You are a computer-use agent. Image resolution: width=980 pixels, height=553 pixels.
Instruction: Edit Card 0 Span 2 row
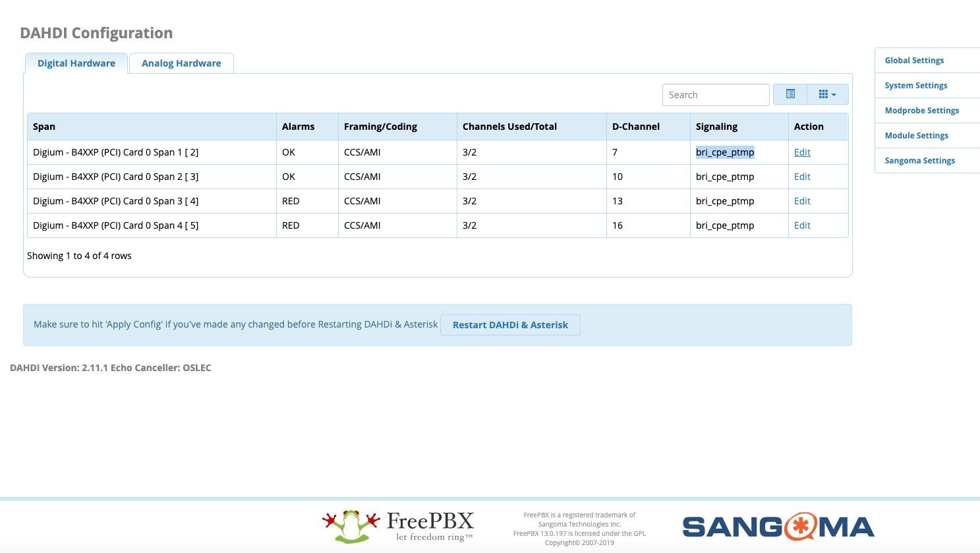802,177
